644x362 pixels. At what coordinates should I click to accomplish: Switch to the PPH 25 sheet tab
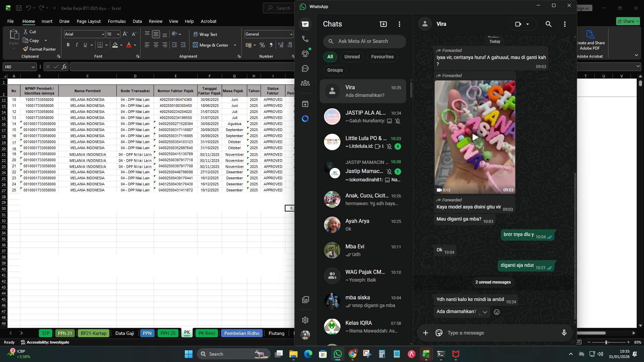pos(168,333)
